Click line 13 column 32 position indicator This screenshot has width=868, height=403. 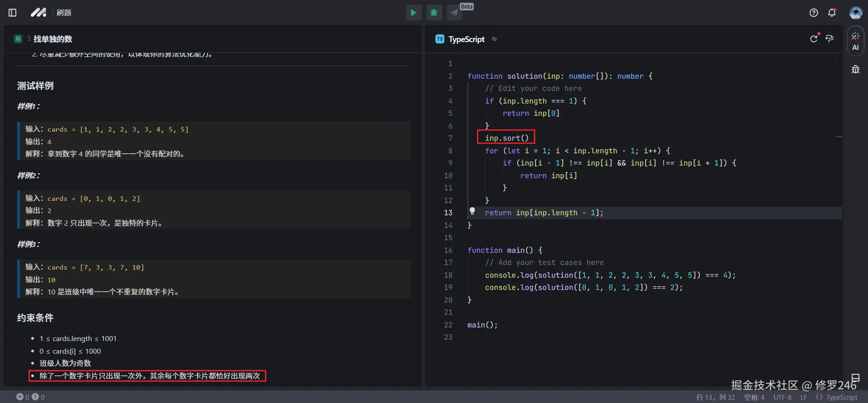click(715, 397)
